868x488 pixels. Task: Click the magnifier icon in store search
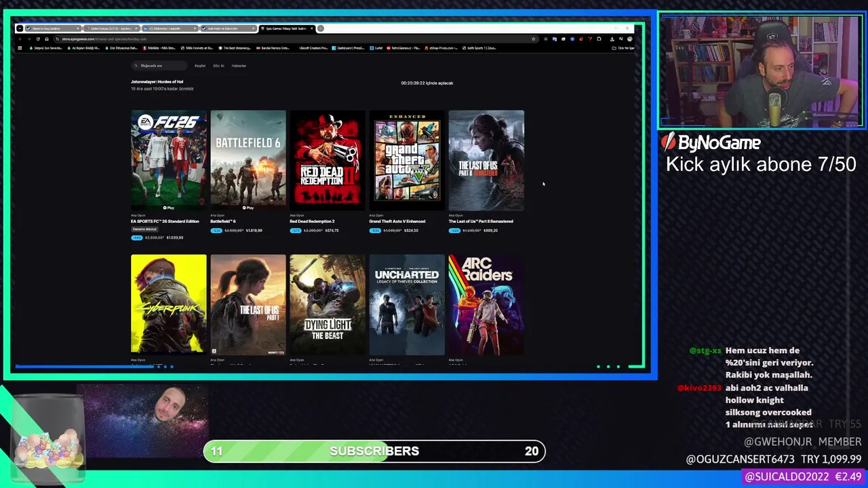point(136,66)
